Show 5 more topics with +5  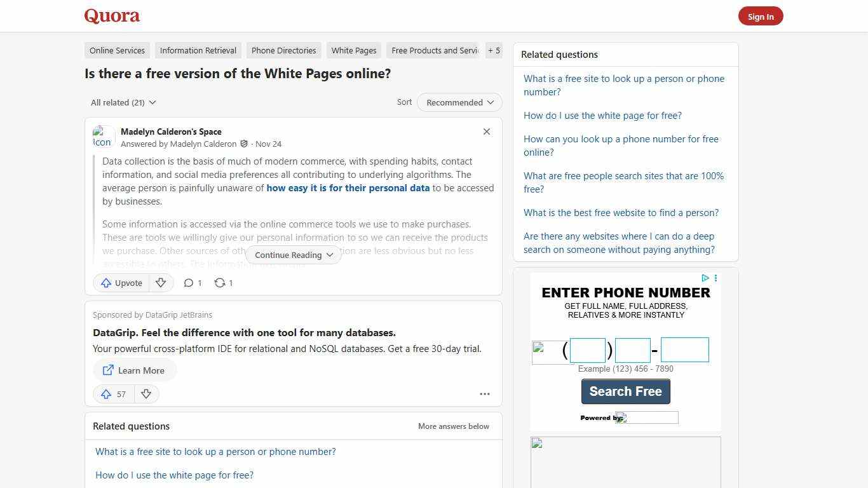point(494,50)
